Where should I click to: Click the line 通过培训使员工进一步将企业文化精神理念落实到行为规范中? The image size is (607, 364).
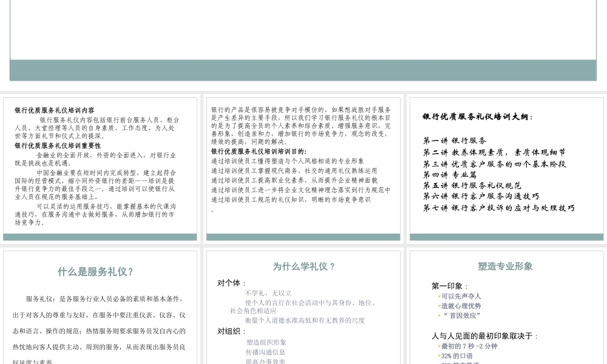click(x=301, y=190)
